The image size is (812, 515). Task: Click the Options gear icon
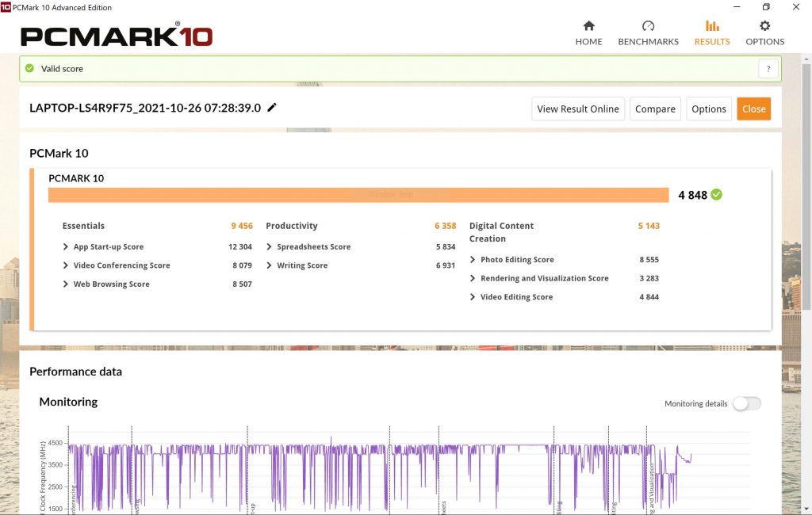pyautogui.click(x=765, y=26)
